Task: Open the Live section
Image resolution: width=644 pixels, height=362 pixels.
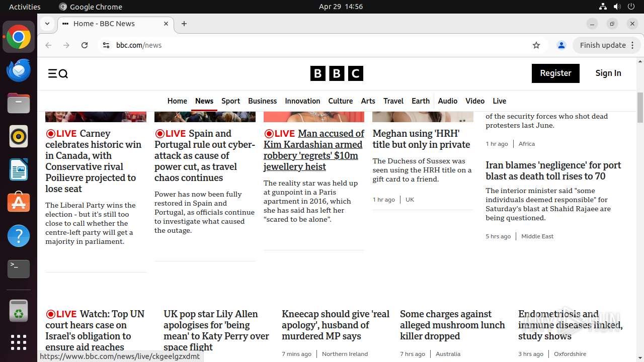Action: [x=500, y=101]
